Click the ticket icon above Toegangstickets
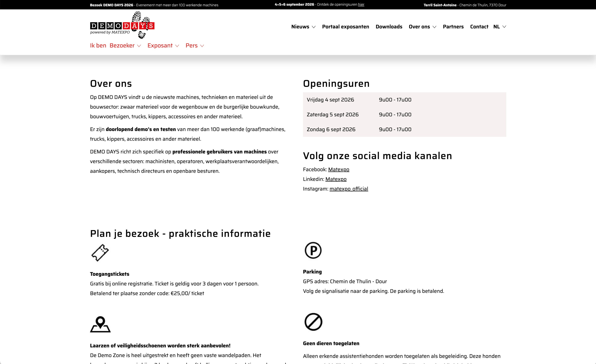 click(x=100, y=253)
